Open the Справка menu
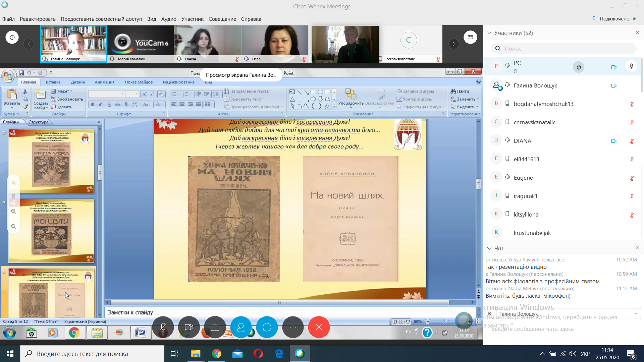Image resolution: width=644 pixels, height=362 pixels. click(x=251, y=19)
